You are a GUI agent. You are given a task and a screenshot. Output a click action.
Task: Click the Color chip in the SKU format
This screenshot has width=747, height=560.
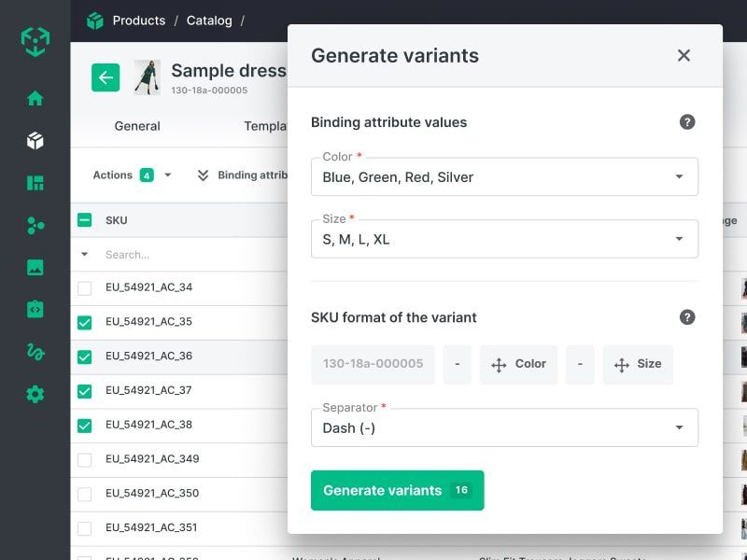[519, 364]
